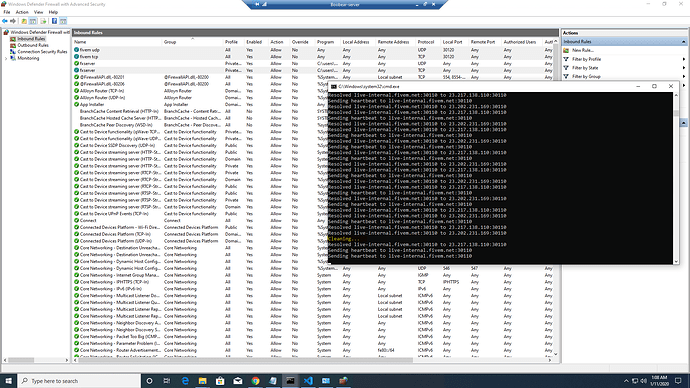Switch to Visual Studio Code on the taskbar

point(308,381)
